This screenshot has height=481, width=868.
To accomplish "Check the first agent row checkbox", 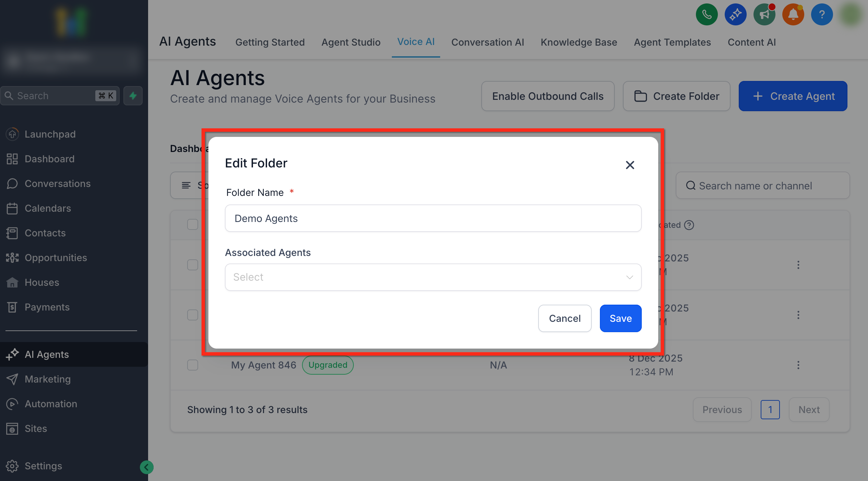I will [x=193, y=265].
